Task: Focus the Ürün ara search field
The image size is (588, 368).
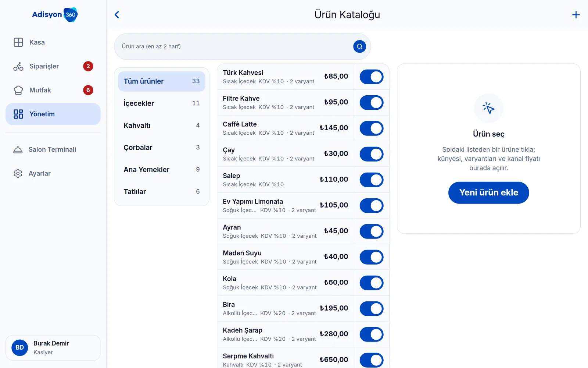Action: 242,46
